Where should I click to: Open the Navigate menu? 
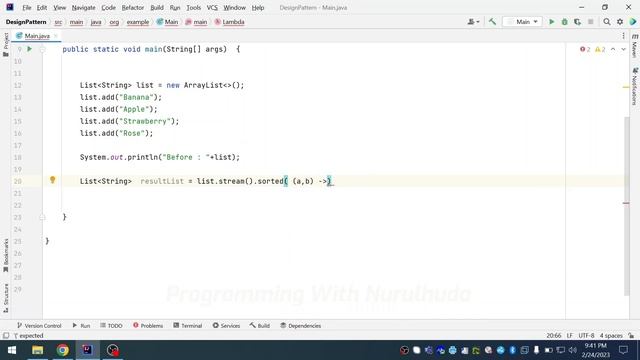point(83,8)
